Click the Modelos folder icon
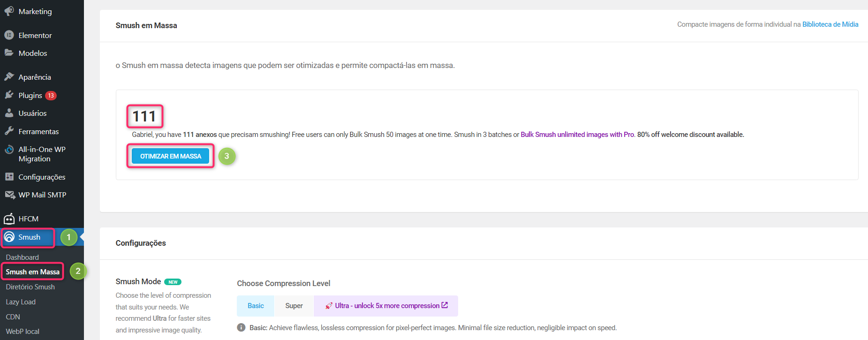Viewport: 868px width, 340px height. tap(9, 53)
